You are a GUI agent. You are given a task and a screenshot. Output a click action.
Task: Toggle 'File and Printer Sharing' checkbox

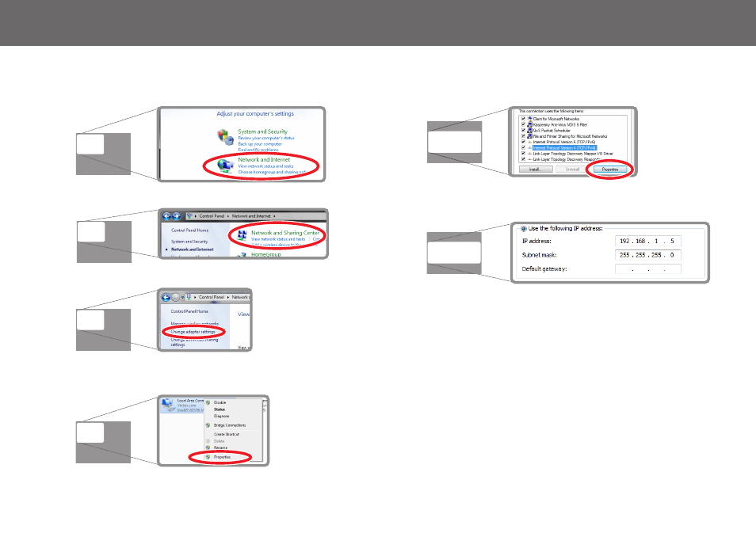524,136
